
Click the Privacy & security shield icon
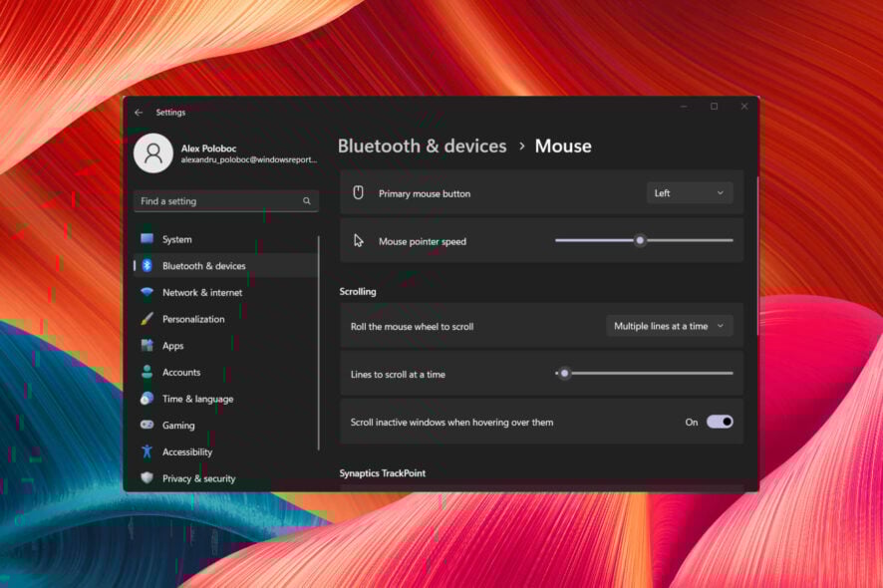[x=147, y=477]
